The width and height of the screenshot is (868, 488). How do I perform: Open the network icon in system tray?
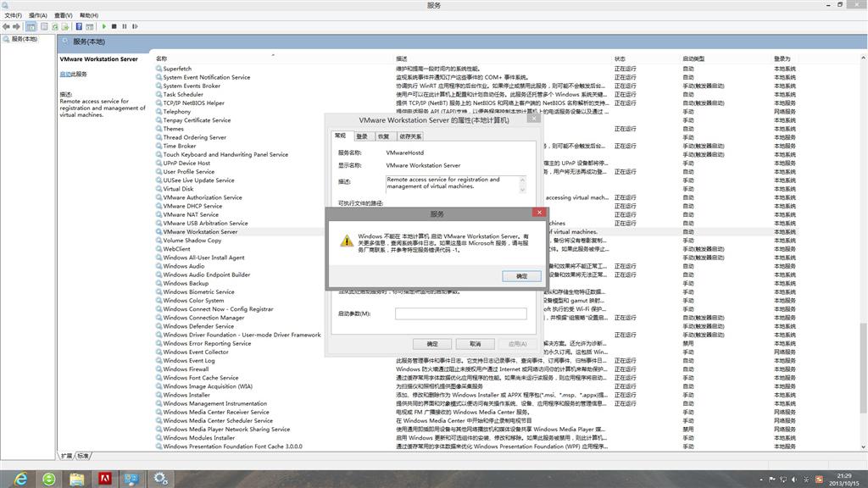[783, 480]
